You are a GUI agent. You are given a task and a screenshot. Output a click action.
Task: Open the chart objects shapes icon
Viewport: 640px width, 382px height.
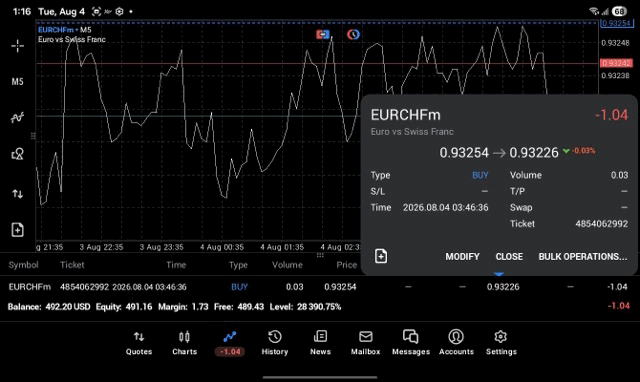pos(17,154)
